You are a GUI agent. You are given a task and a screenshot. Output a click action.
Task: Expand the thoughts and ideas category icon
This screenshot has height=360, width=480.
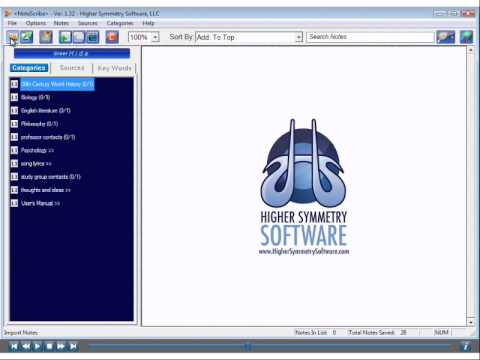click(14, 190)
